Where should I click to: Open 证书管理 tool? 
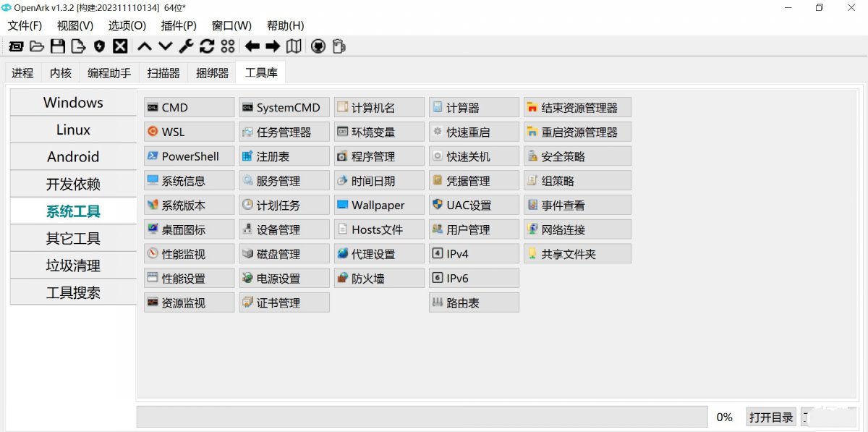pos(284,302)
